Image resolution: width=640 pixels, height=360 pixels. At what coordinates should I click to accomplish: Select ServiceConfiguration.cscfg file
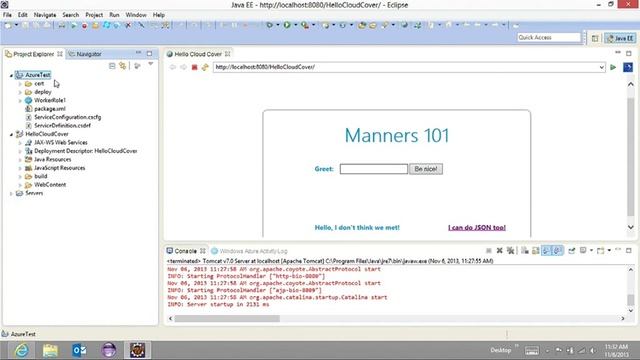[67, 117]
